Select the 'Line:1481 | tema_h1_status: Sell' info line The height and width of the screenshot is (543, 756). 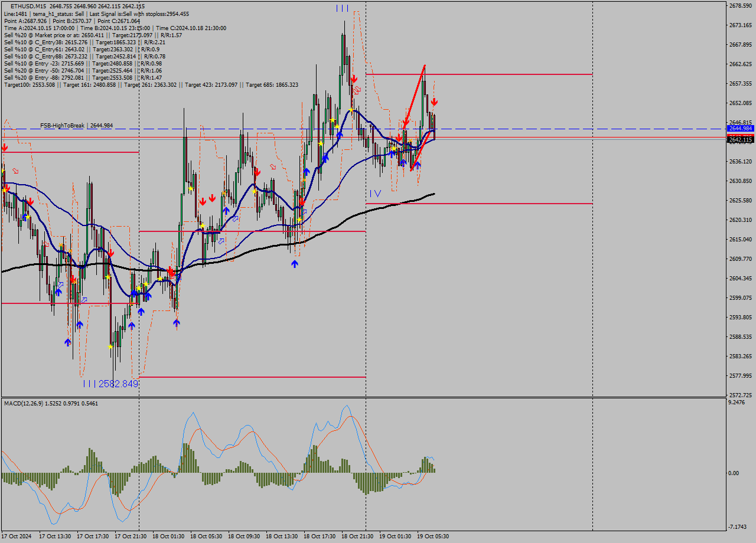point(97,14)
